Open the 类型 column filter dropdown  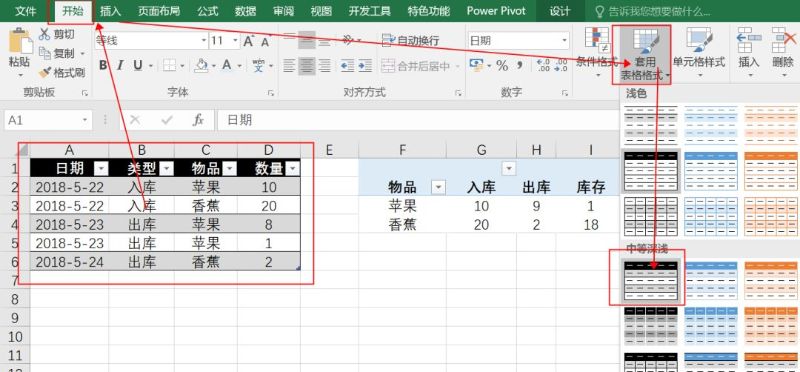point(167,168)
